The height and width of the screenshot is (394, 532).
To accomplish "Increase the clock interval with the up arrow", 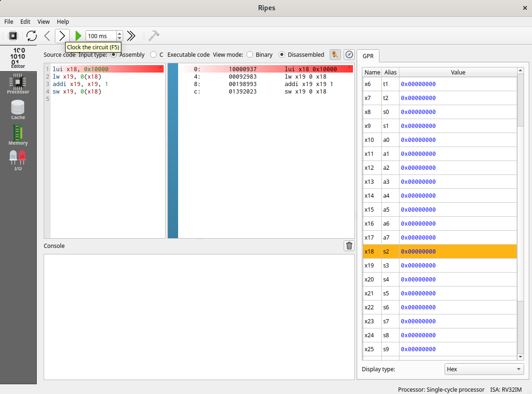I will point(120,33).
